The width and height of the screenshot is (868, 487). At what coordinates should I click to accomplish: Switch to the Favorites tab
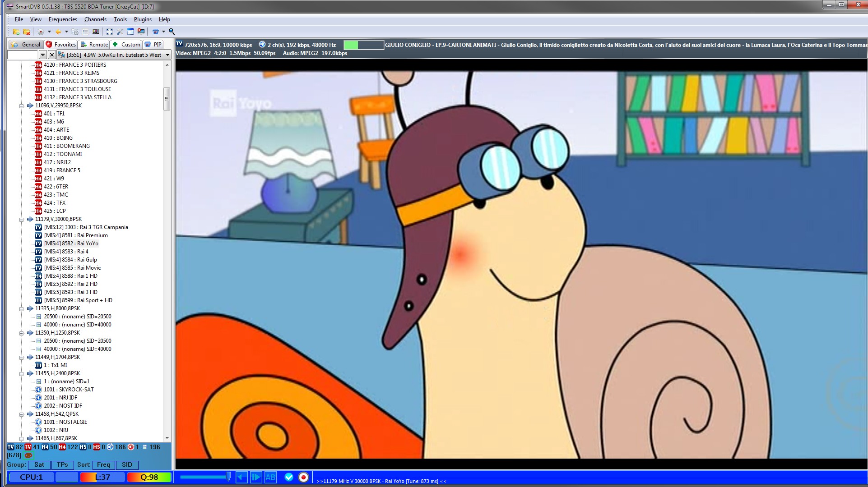(x=60, y=44)
